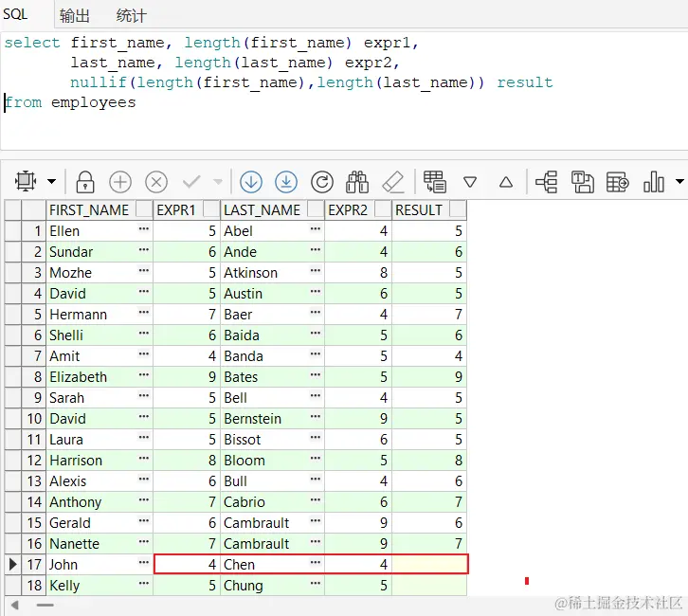Open the ellipsis editor for Hermann cell
688x616 pixels.
point(144,313)
